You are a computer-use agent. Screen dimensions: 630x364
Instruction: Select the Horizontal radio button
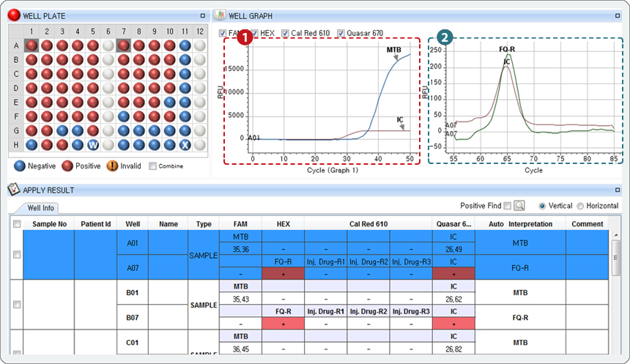click(x=580, y=206)
